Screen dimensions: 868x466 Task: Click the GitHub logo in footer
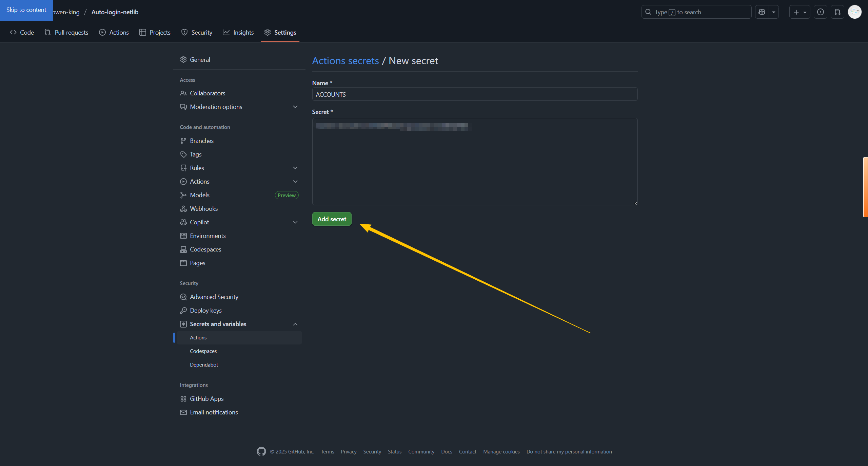(261, 451)
